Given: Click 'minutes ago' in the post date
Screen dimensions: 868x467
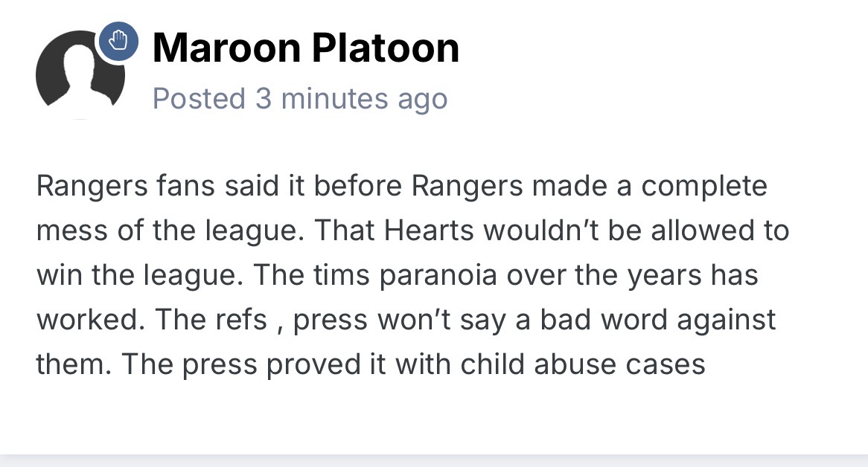Looking at the screenshot, I should pyautogui.click(x=364, y=100).
